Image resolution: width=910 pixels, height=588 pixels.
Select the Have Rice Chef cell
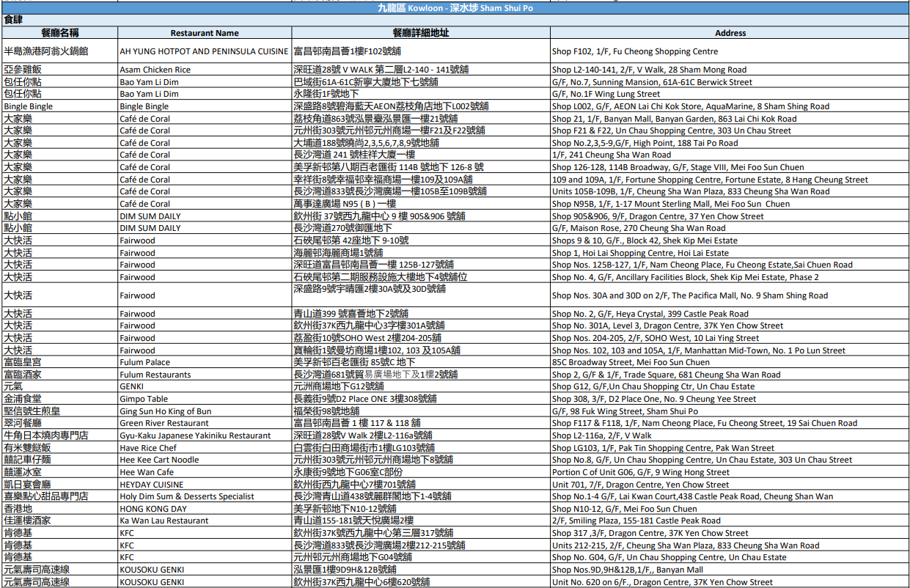tap(205, 448)
